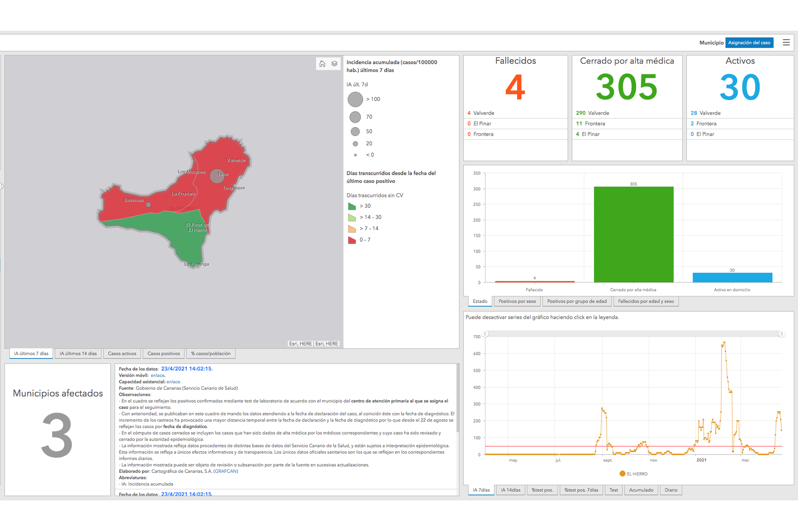The width and height of the screenshot is (798, 532).
Task: Open the hamburger menu at top right
Action: (x=786, y=42)
